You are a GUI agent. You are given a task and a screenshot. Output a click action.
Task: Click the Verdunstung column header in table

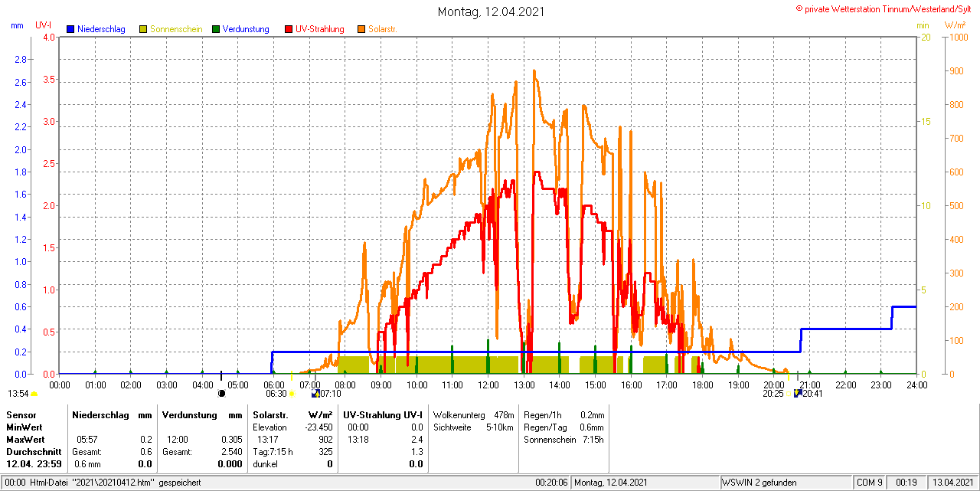191,414
